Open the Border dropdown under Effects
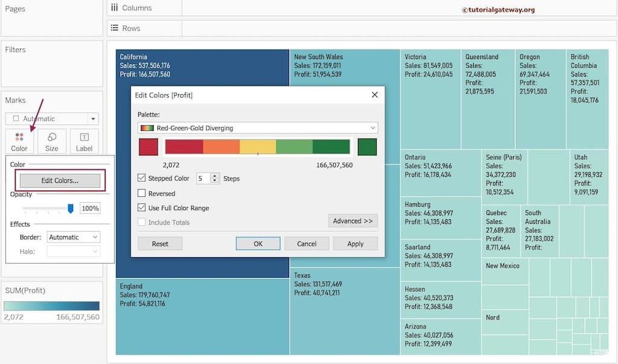Image resolution: width=618 pixels, height=364 pixels. (x=73, y=237)
